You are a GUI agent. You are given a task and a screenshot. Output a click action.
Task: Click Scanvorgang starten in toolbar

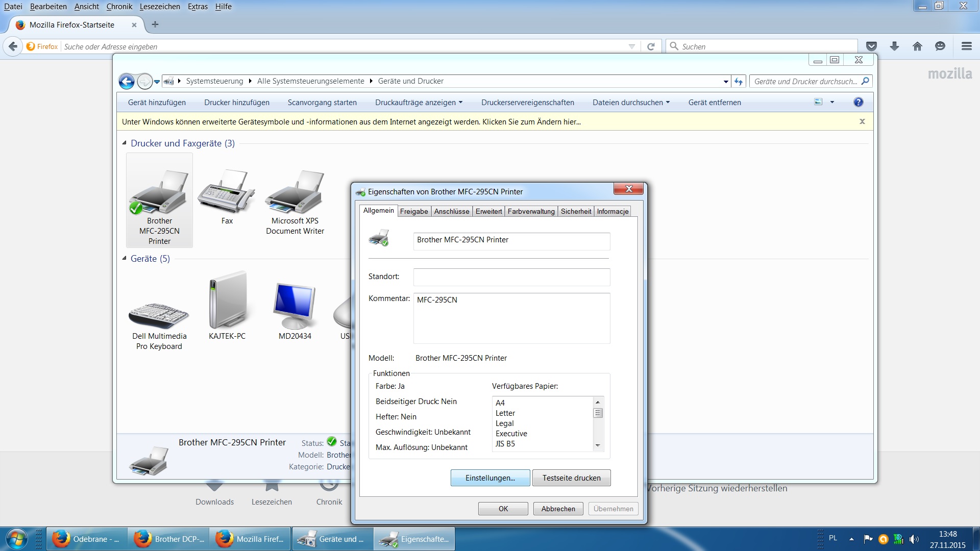[322, 102]
